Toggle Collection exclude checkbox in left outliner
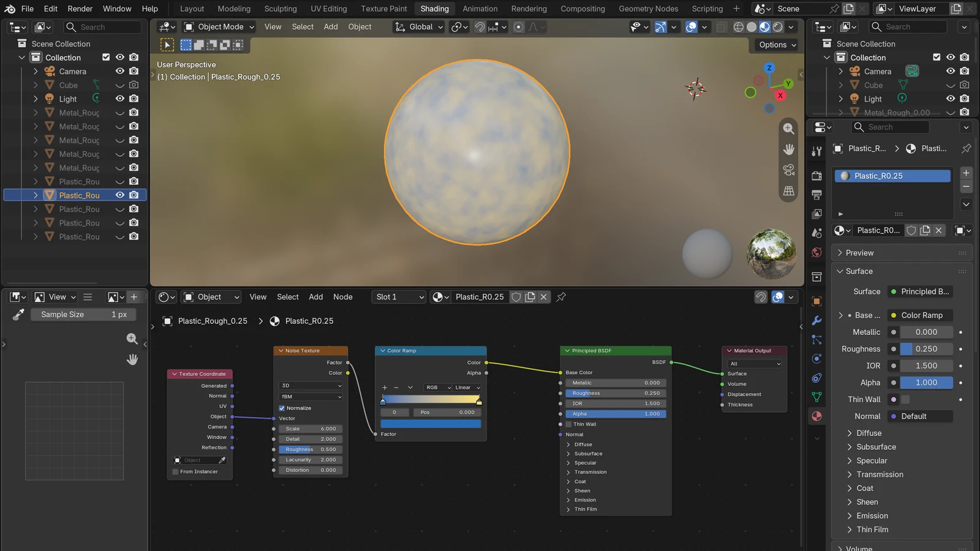This screenshot has height=551, width=980. click(x=106, y=58)
